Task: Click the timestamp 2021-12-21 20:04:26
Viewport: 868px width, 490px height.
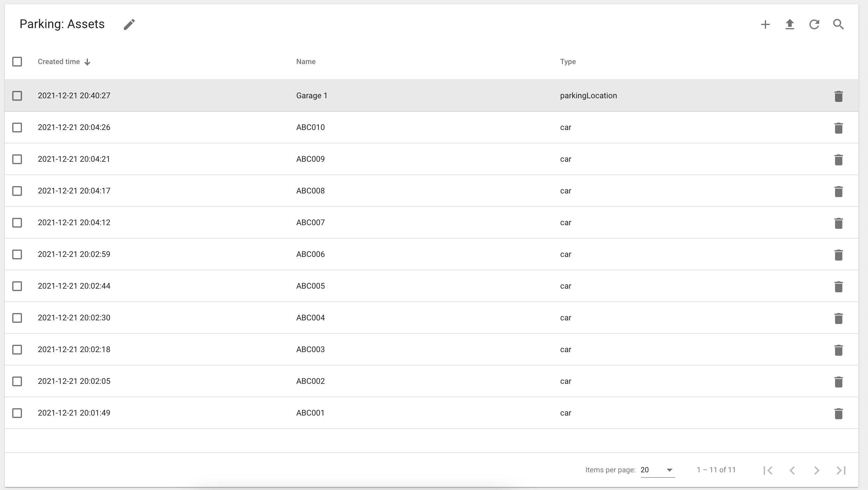Action: [x=74, y=127]
